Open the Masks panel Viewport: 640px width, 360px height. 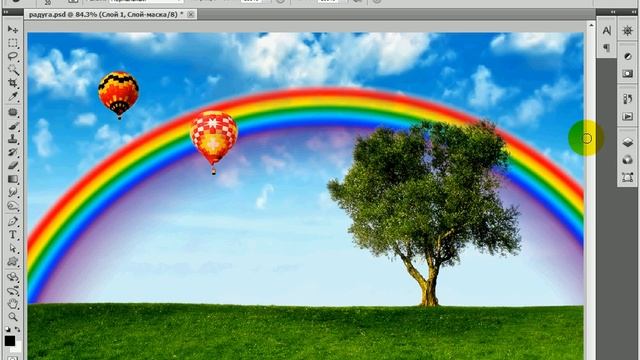point(628,74)
